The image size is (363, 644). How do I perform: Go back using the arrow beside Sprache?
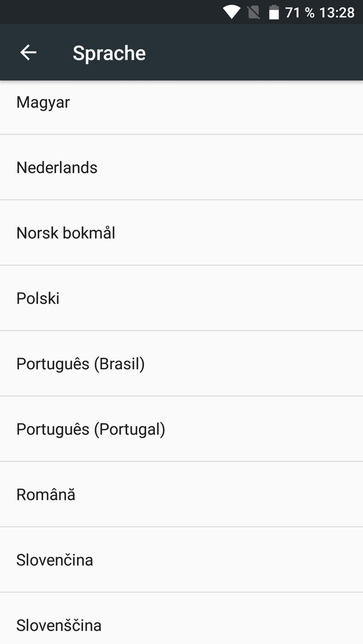[x=29, y=52]
